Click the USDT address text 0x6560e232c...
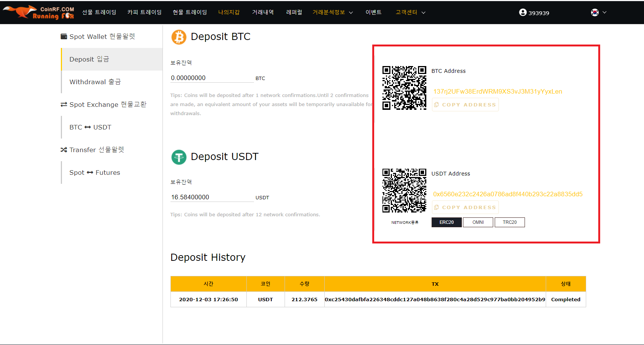 pos(508,194)
